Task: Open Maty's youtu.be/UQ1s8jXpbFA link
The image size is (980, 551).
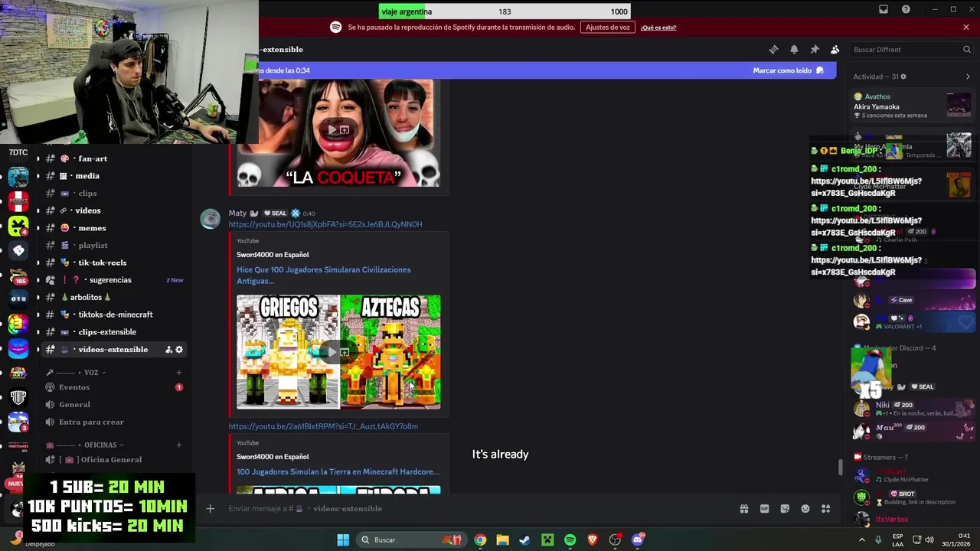Action: point(325,224)
